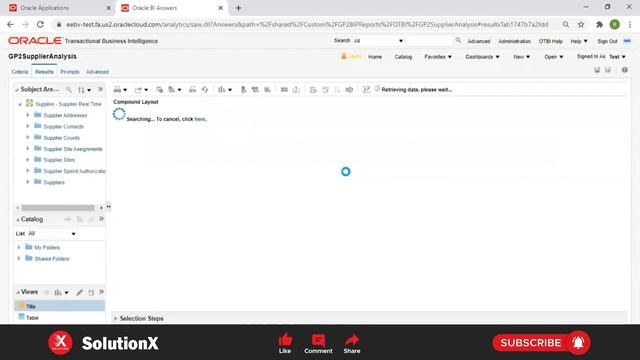The height and width of the screenshot is (360, 640).
Task: Expand the Supplier Spend Authorization folder
Action: [28, 171]
